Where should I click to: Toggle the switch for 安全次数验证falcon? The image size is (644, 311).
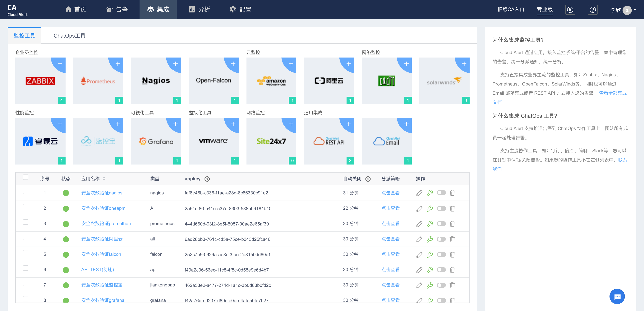tap(441, 254)
